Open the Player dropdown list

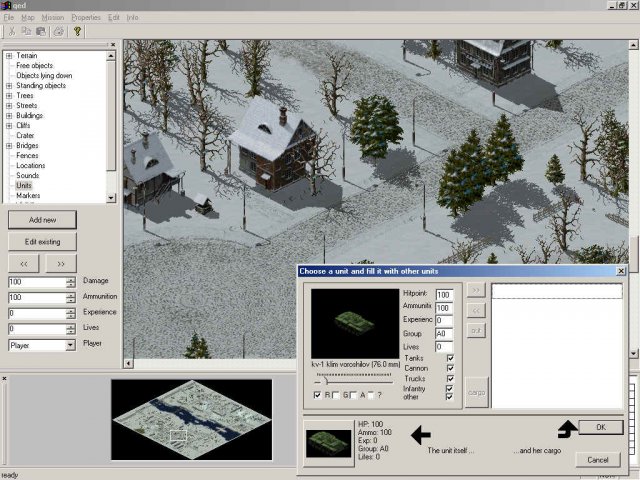click(70, 345)
